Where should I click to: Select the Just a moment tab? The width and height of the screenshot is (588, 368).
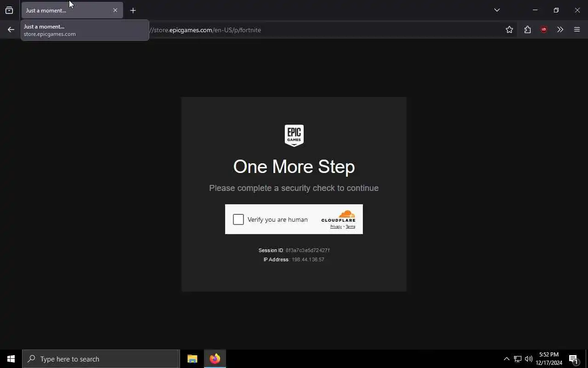tap(72, 10)
